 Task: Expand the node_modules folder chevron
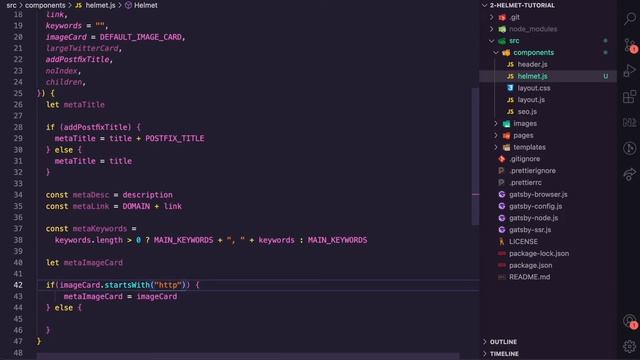coord(492,29)
